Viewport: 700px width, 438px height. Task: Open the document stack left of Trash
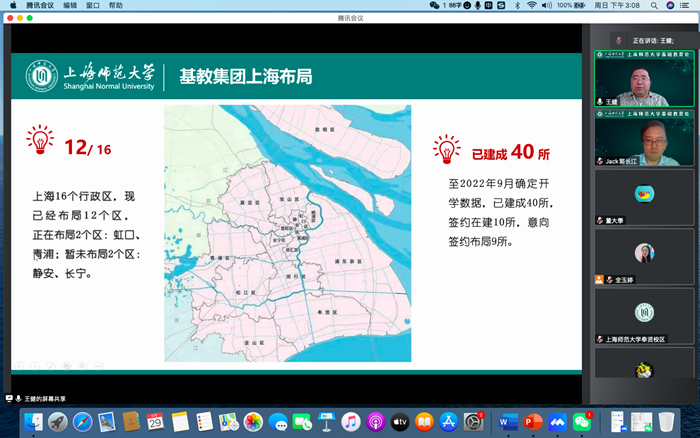pyautogui.click(x=642, y=422)
